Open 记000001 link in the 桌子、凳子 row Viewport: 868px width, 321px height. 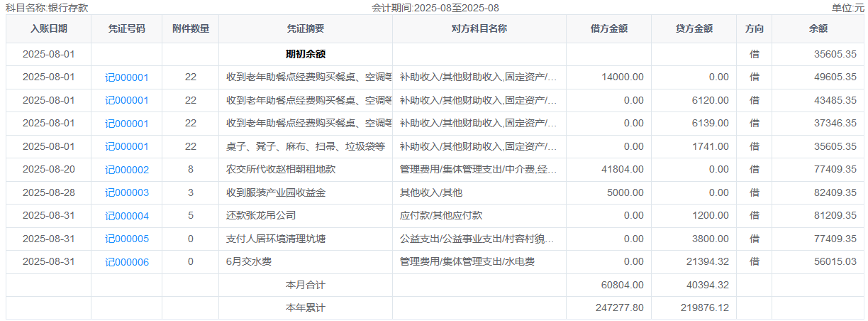[x=127, y=146]
